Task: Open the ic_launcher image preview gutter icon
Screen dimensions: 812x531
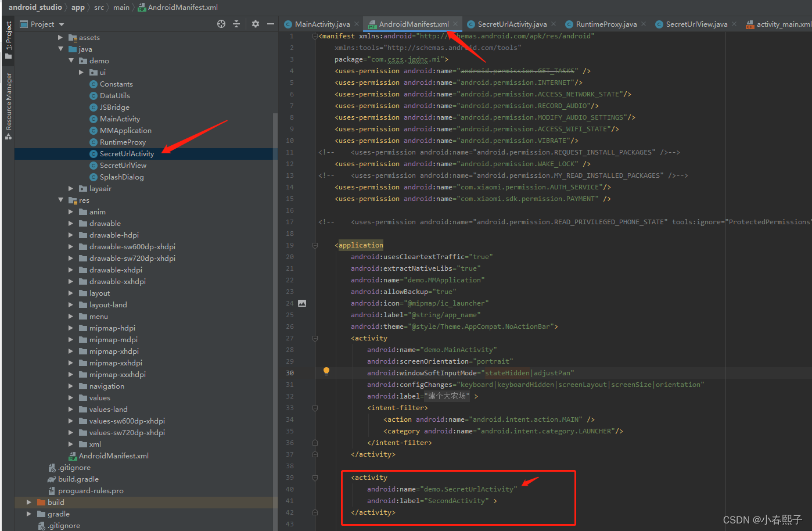Action: [x=301, y=303]
